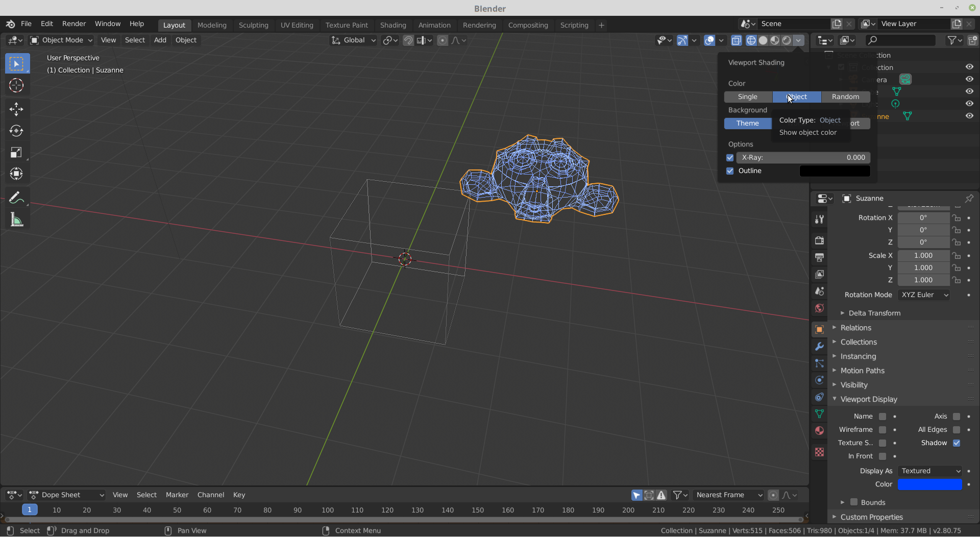Open the Texture properties tab
The width and height of the screenshot is (980, 537).
(x=820, y=452)
